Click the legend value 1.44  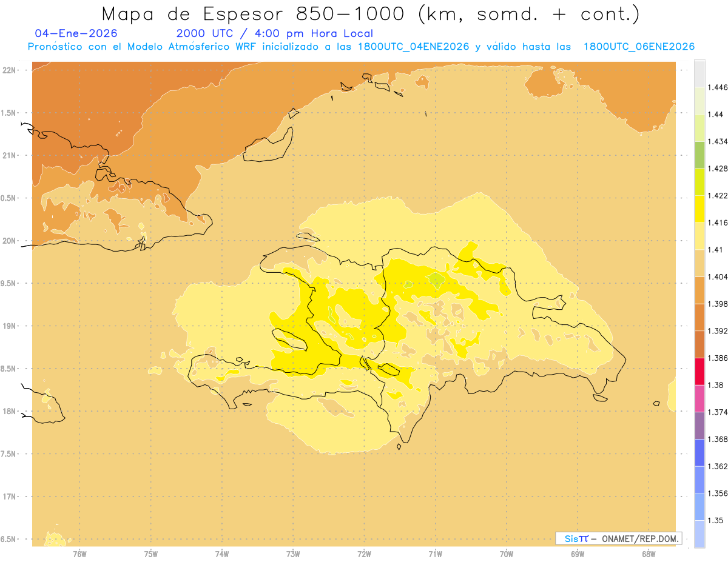716,114
